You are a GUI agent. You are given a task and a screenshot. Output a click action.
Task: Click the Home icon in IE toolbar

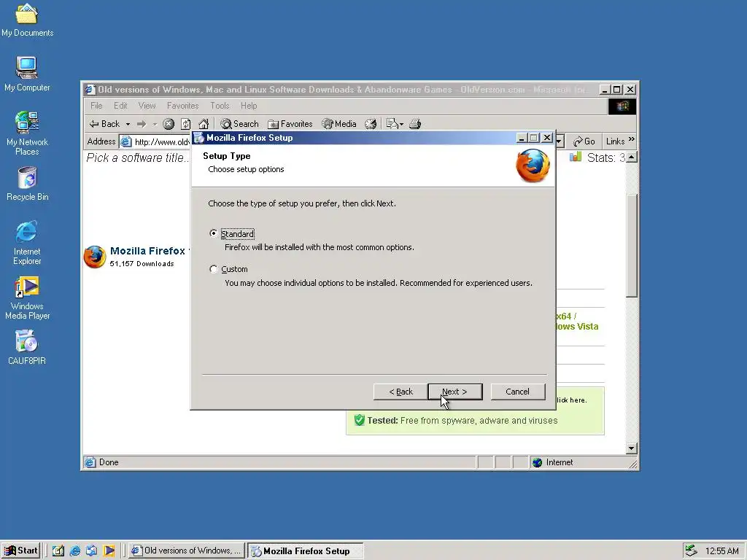pos(204,124)
